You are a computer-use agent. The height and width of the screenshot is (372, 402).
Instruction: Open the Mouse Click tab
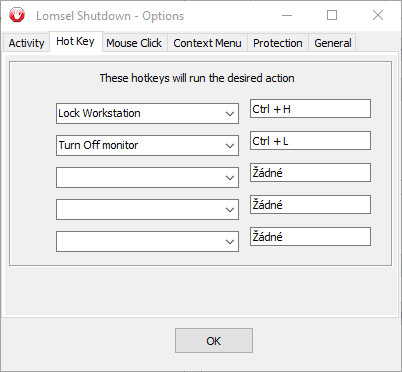click(134, 43)
